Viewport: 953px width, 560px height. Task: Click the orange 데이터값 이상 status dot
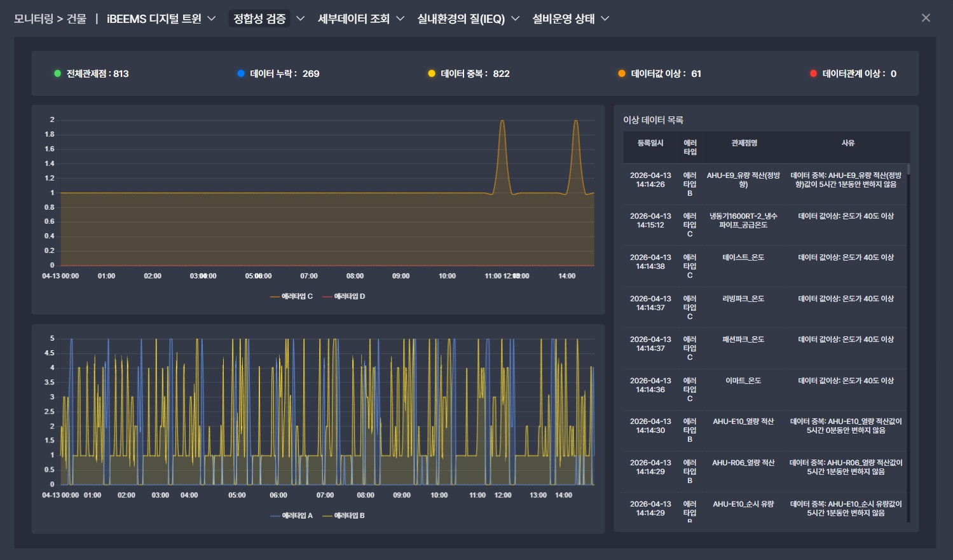622,74
